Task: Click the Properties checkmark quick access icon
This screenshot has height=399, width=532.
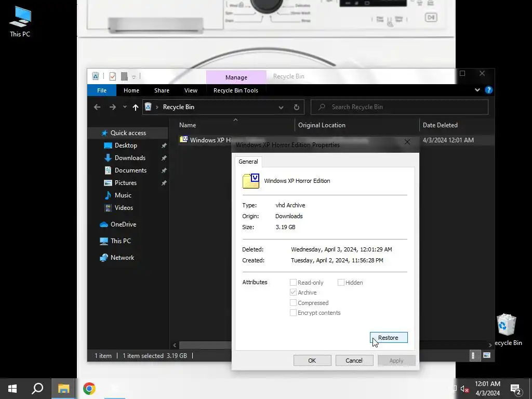Action: pos(113,76)
